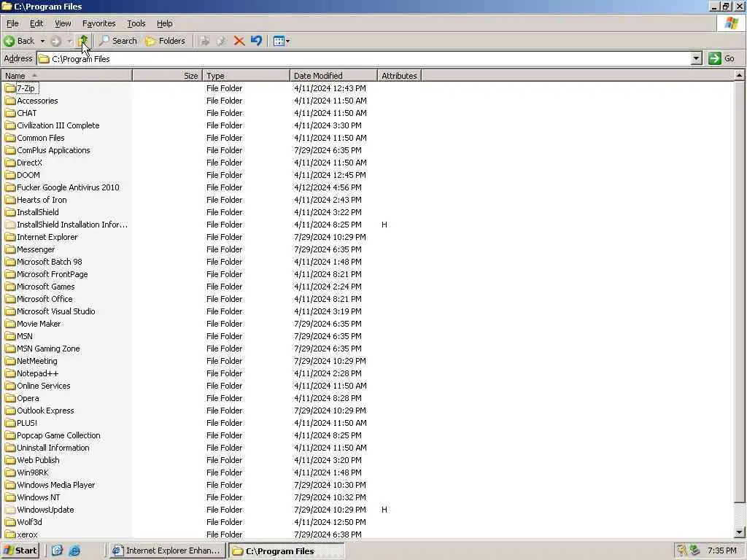Select ComPlus Applications folder name

click(53, 150)
